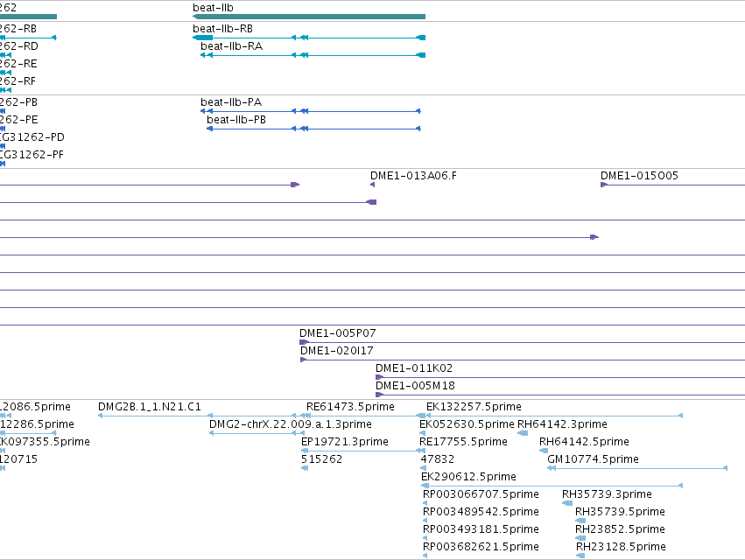The image size is (745, 560).
Task: Click the RH64142.5prime EST label
Action: [x=584, y=442]
